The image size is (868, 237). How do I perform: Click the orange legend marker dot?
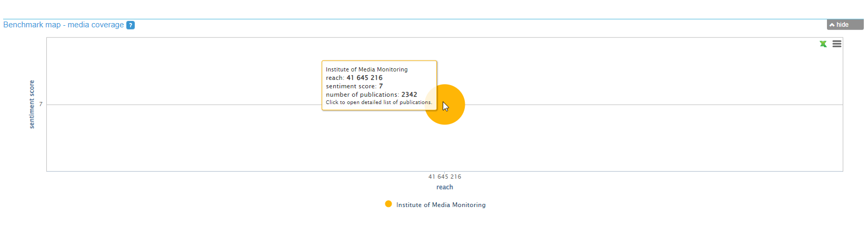(388, 204)
